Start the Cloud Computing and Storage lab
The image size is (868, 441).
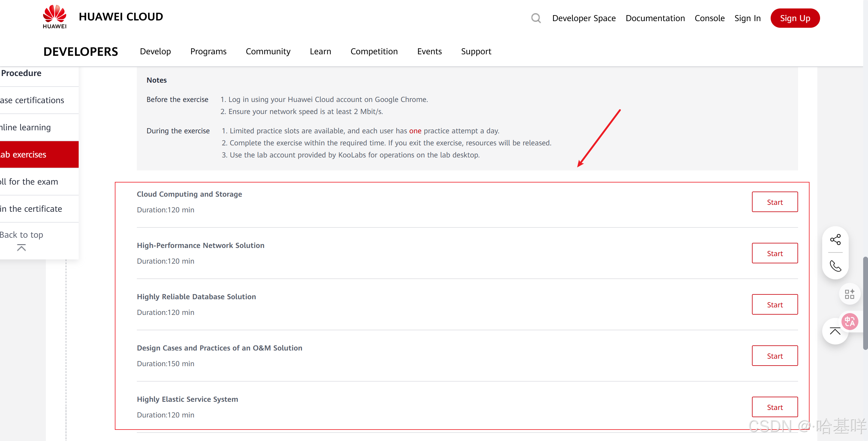774,202
